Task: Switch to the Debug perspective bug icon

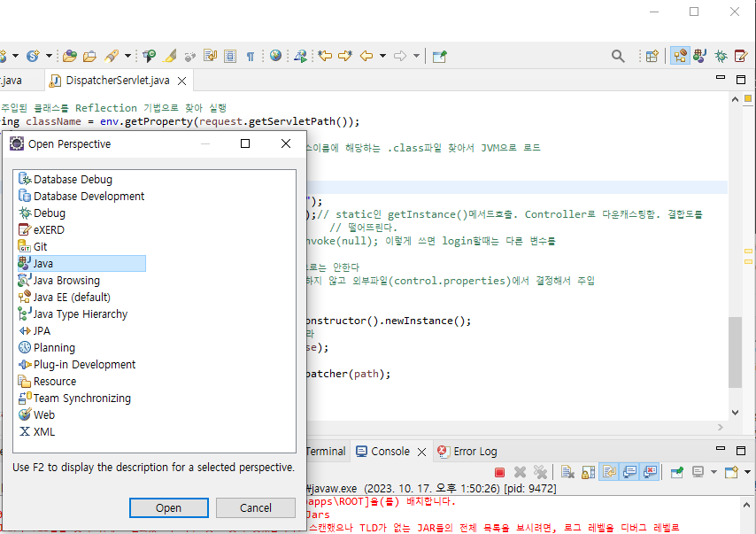Action: 721,56
